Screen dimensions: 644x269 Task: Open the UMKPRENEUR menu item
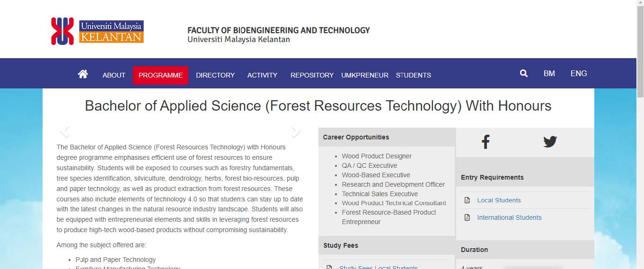364,75
